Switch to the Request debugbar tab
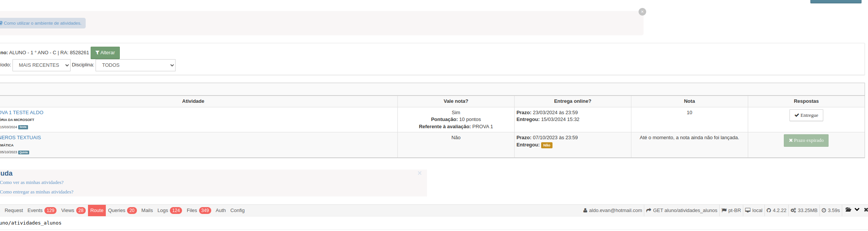The height and width of the screenshot is (231, 868). [x=14, y=211]
